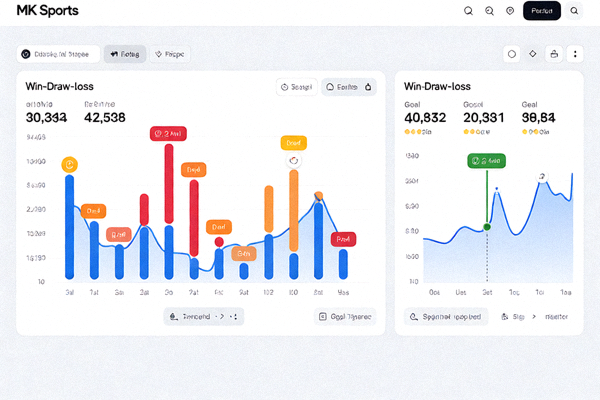Click the value 40,832 in the right card

[425, 118]
